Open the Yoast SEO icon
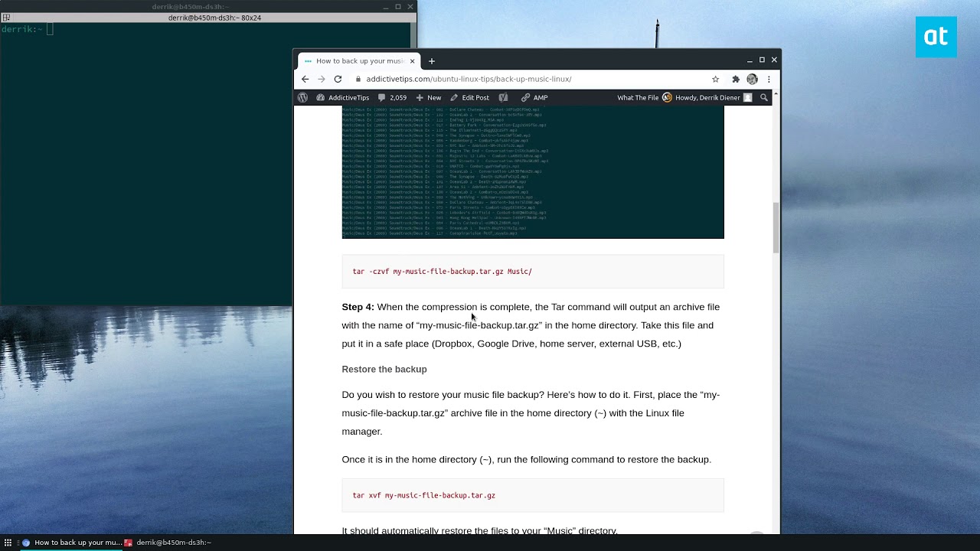The height and width of the screenshot is (551, 980). coord(503,97)
